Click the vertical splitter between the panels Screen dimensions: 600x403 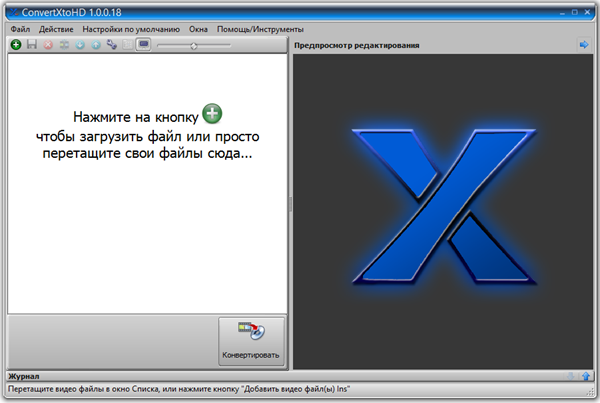click(x=290, y=203)
